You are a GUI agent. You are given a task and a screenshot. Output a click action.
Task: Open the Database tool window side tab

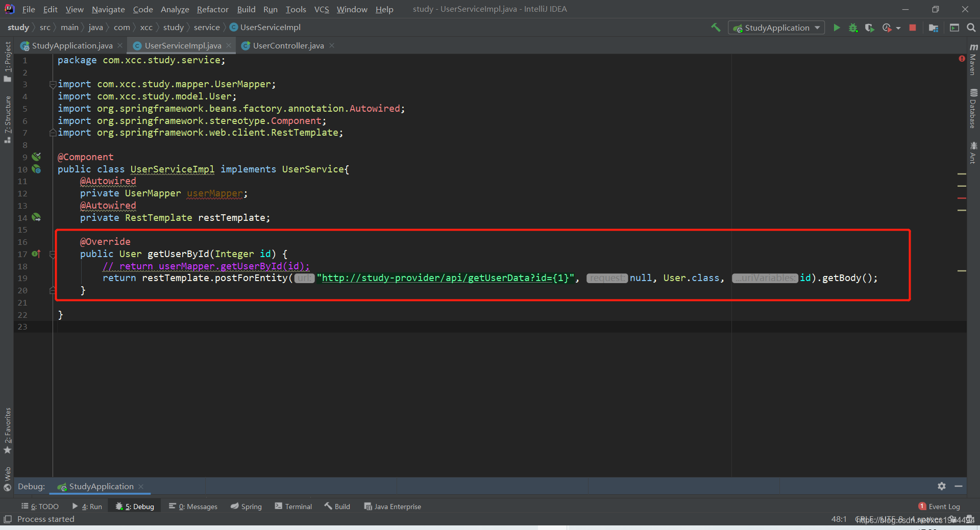(973, 109)
